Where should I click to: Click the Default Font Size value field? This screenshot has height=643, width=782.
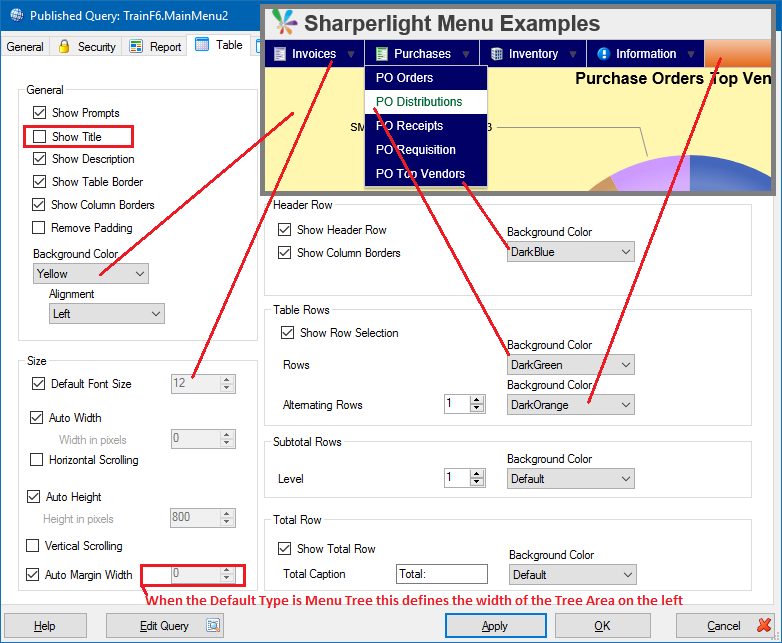196,384
